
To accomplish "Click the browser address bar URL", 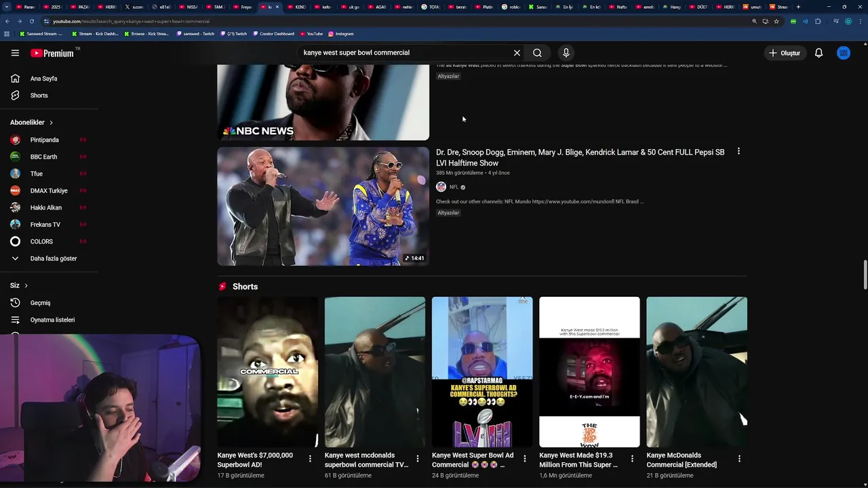I will click(x=132, y=21).
